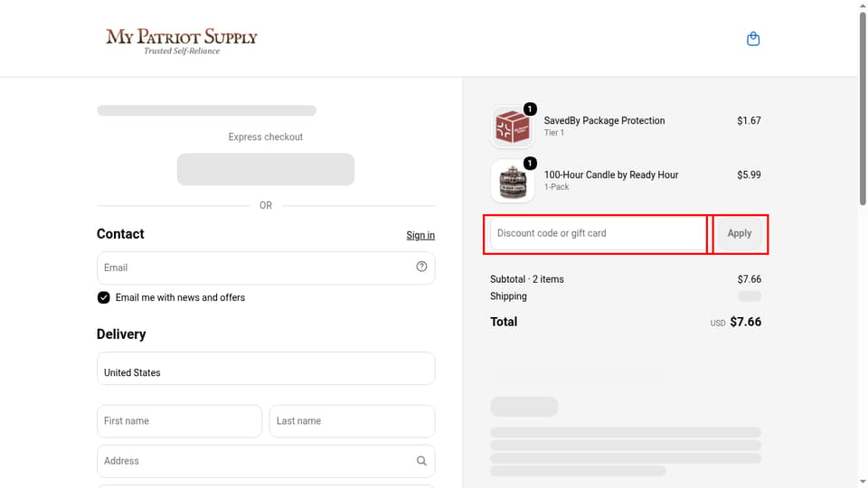The height and width of the screenshot is (488, 868).
Task: Click the 100-Hour Candle product thumbnail
Action: point(512,181)
